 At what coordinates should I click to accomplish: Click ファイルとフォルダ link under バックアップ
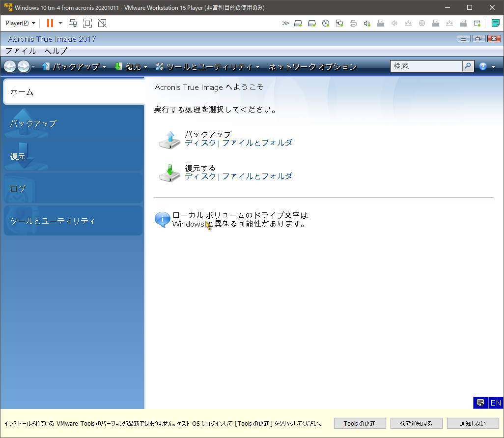(257, 143)
